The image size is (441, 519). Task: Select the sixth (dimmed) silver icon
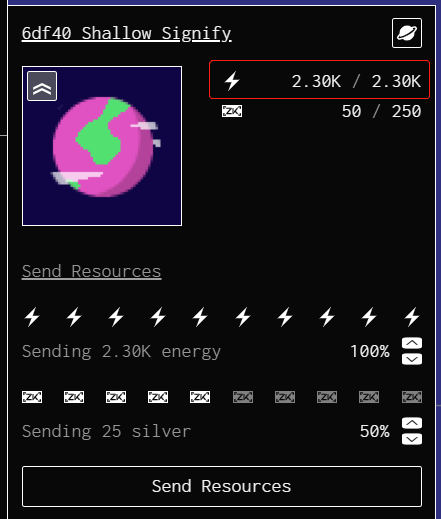point(243,397)
